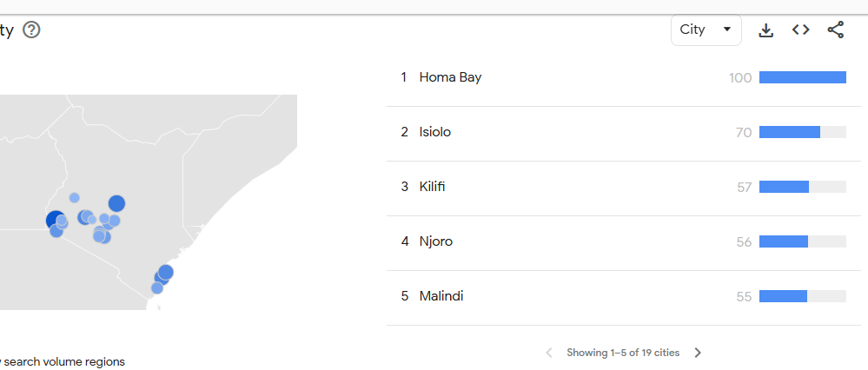Share this interest by city widget
Viewport: 868px width, 370px height.
pos(835,30)
